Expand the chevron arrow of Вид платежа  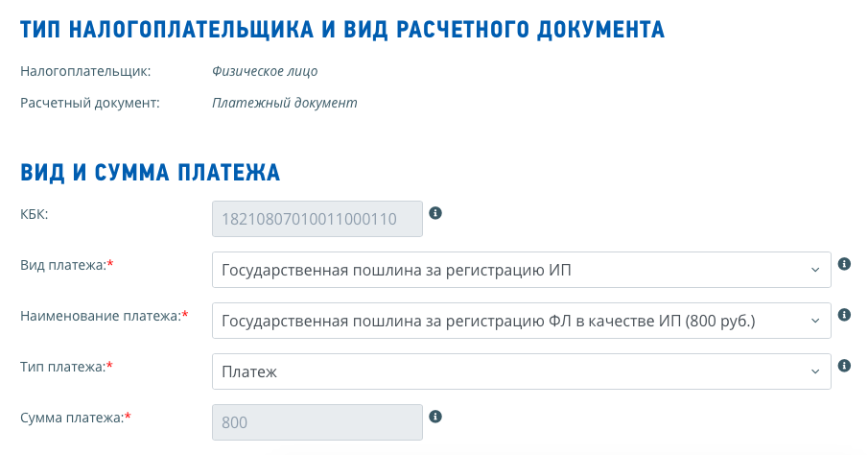pyautogui.click(x=815, y=270)
